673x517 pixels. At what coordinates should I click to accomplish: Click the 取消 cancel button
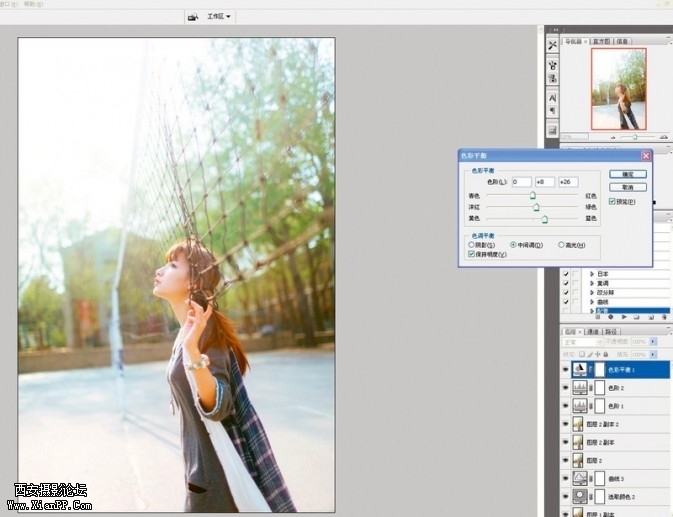[627, 187]
